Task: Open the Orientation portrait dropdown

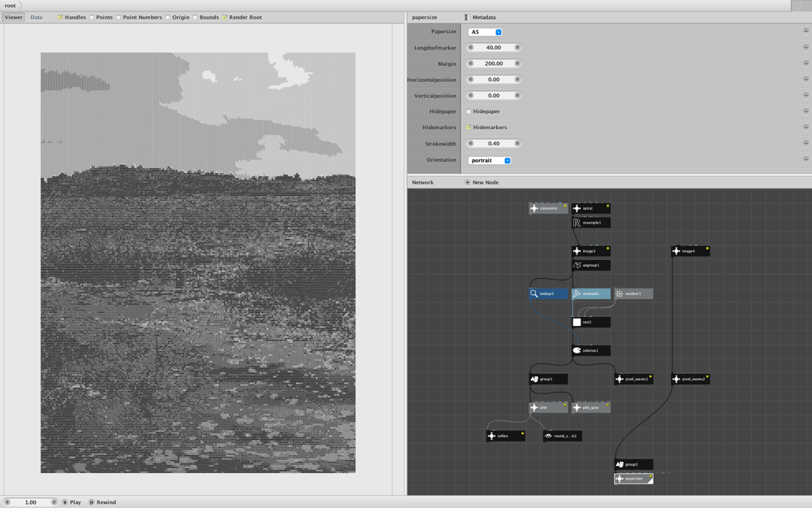Action: pyautogui.click(x=490, y=161)
